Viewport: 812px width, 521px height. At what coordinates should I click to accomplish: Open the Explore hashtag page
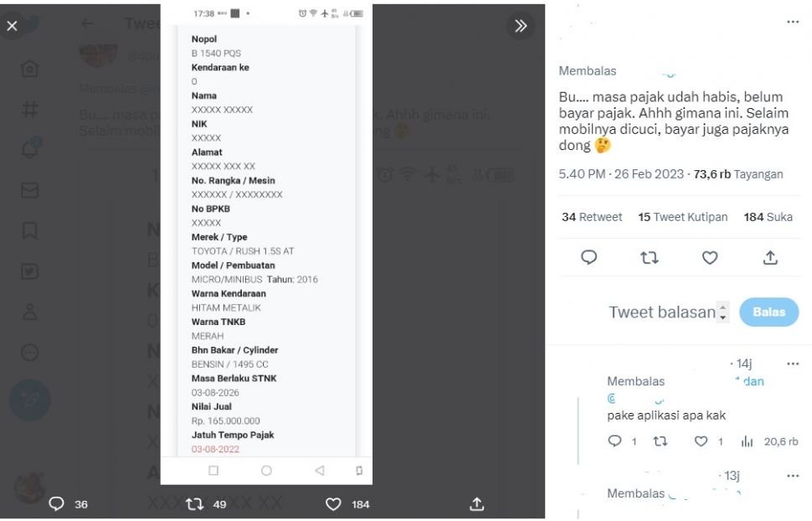30,110
